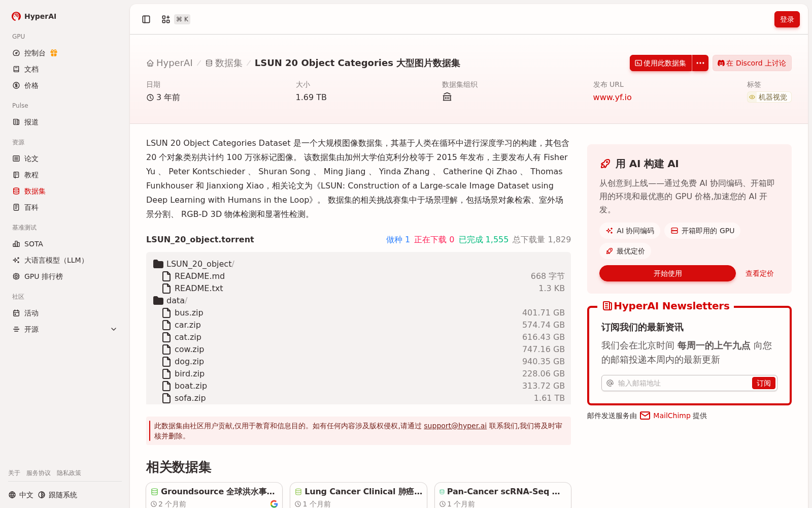Image resolution: width=812 pixels, height=508 pixels.
Task: Open the 中文 language selector
Action: 21,495
